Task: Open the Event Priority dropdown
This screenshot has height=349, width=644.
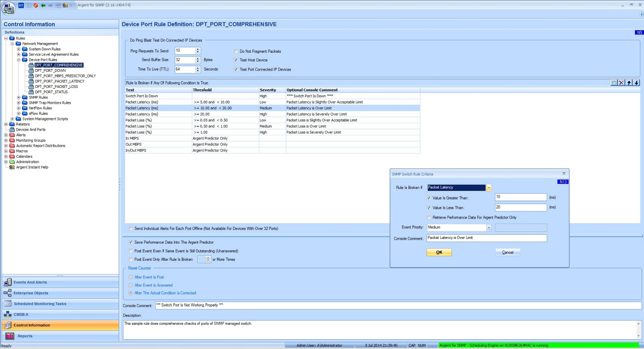Action: point(489,228)
